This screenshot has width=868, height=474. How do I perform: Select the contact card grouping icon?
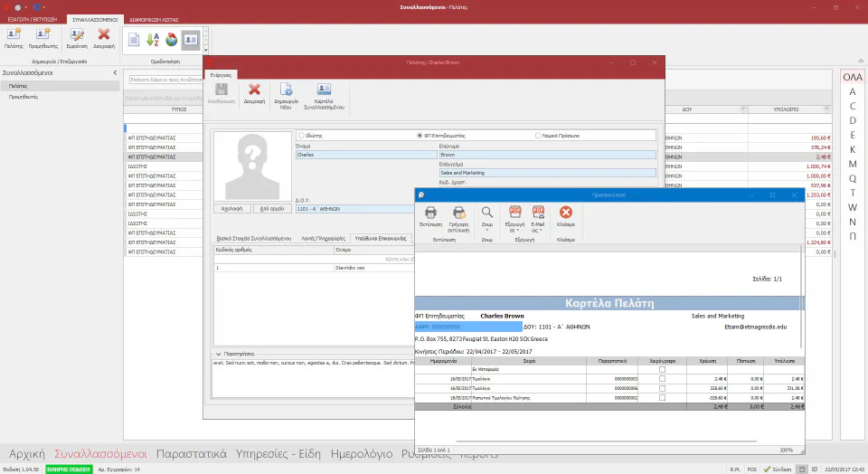tap(191, 40)
